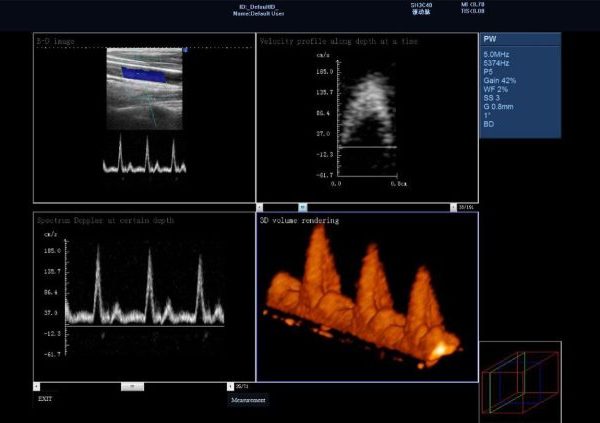
Task: Click left arrow of the bottom-left frame scrollbar
Action: pos(36,385)
